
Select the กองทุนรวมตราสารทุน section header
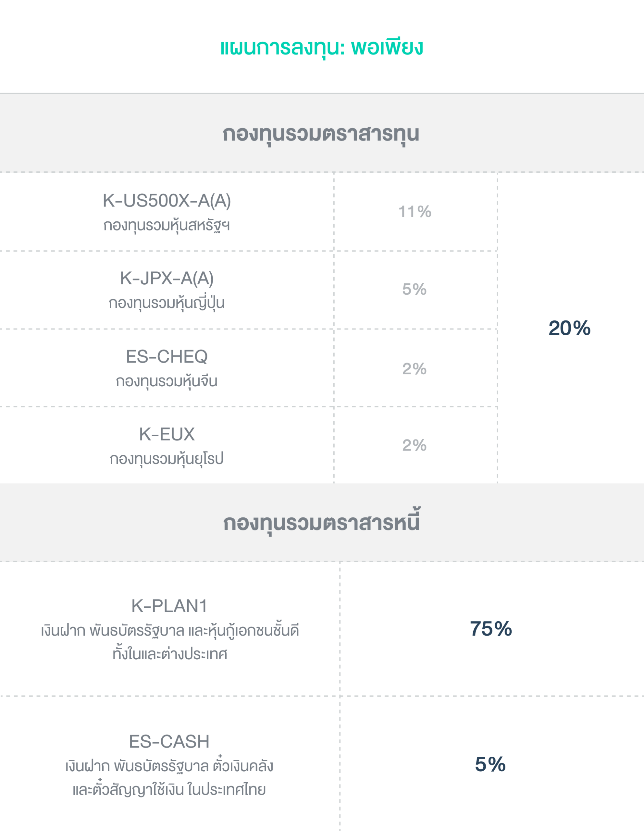click(321, 133)
